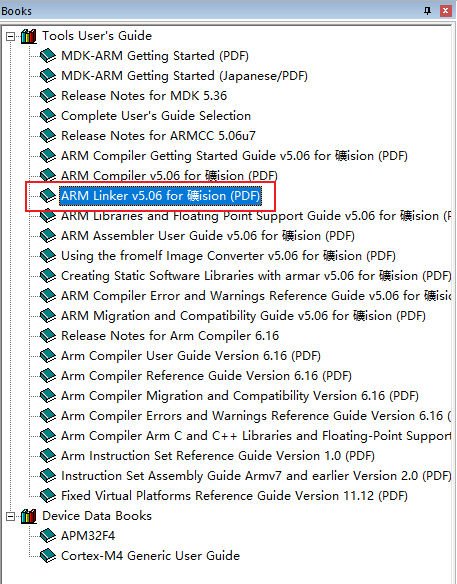Click book icon for Release Notes for ARMCC 5.06u7
Screen dimensions: 457x584
48,136
